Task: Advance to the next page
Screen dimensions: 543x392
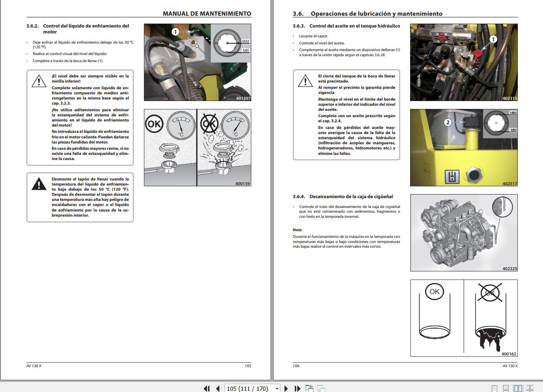Action: pyautogui.click(x=286, y=388)
